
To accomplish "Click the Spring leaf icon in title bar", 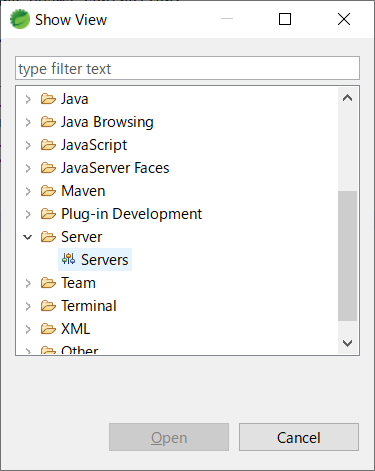I will [x=20, y=19].
